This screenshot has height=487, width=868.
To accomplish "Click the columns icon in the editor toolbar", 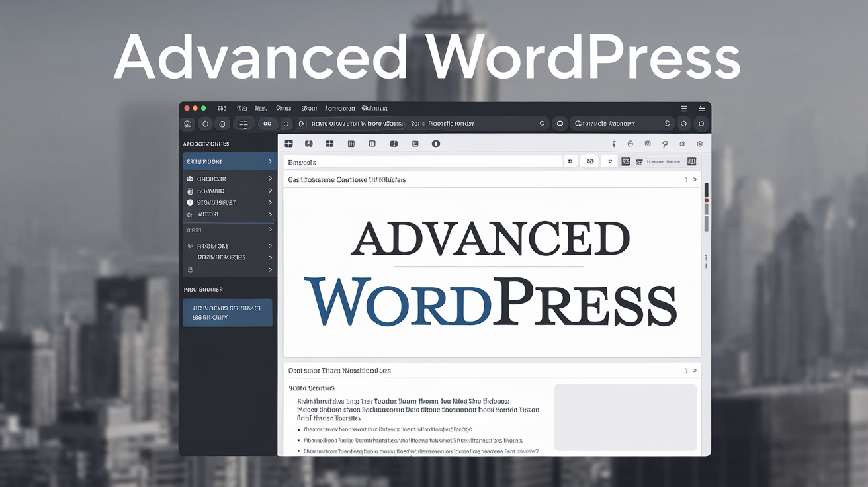I will tap(372, 143).
